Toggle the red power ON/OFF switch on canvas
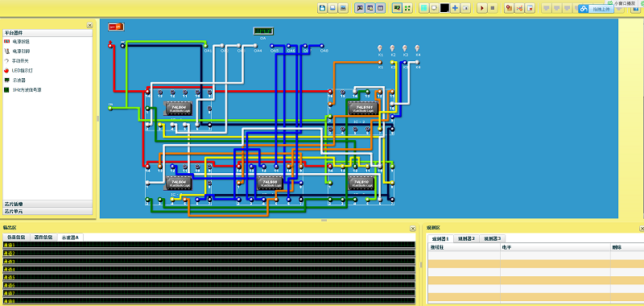644x306 pixels. click(116, 27)
